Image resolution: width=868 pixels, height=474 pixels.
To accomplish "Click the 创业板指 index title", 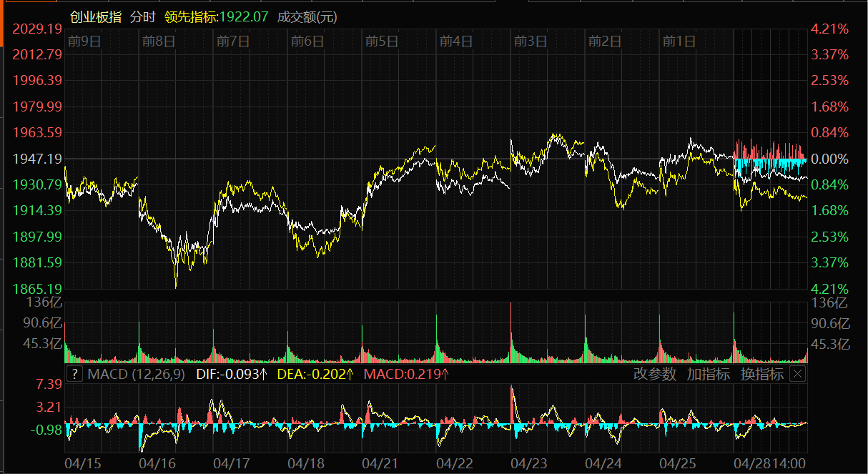I will (x=95, y=16).
